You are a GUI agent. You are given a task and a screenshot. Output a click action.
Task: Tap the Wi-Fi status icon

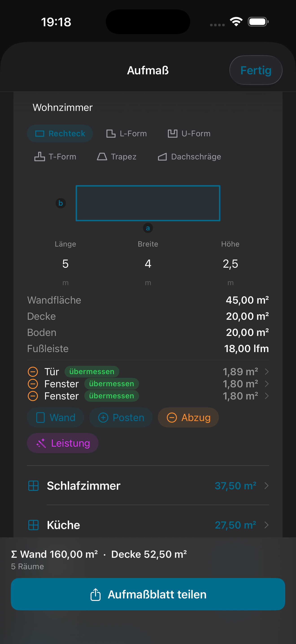pos(236,22)
